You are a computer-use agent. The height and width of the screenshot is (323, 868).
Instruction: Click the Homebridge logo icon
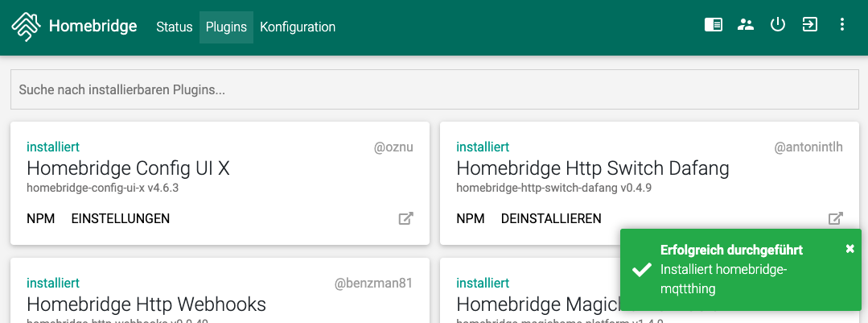pyautogui.click(x=27, y=27)
